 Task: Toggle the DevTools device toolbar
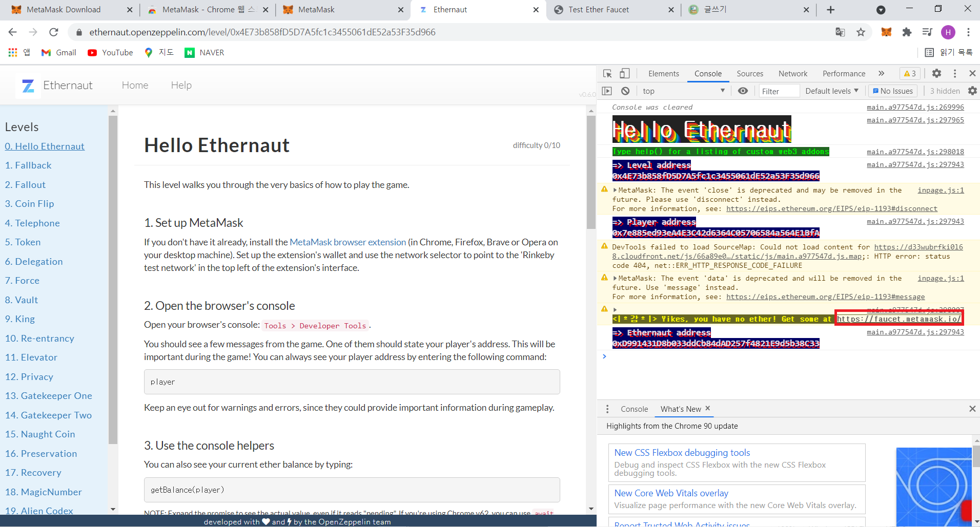coord(624,74)
